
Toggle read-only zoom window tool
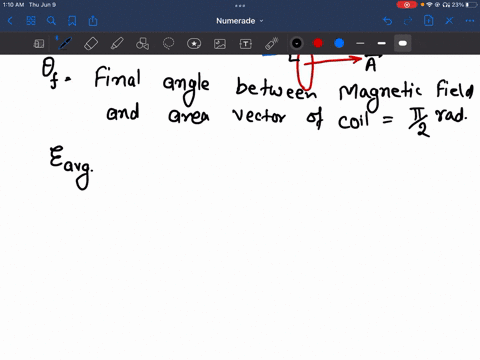pyautogui.click(x=39, y=44)
